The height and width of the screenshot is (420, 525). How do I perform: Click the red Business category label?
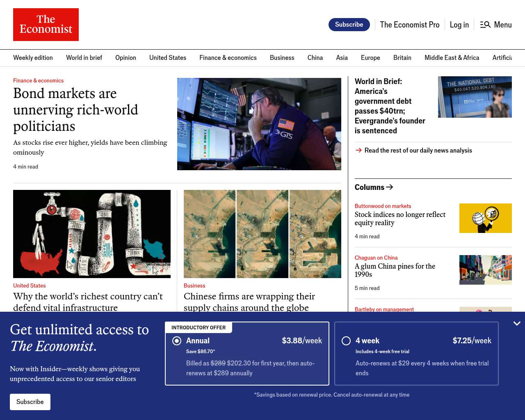coord(194,286)
